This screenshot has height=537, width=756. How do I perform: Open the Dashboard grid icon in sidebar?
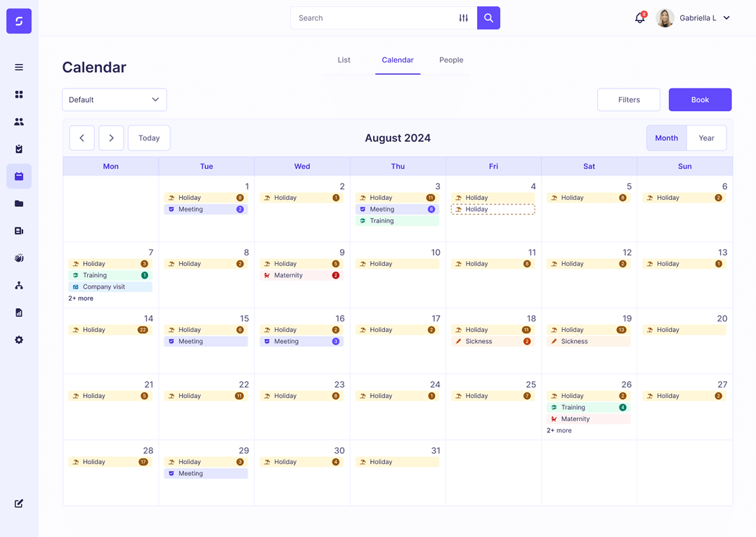(x=19, y=94)
